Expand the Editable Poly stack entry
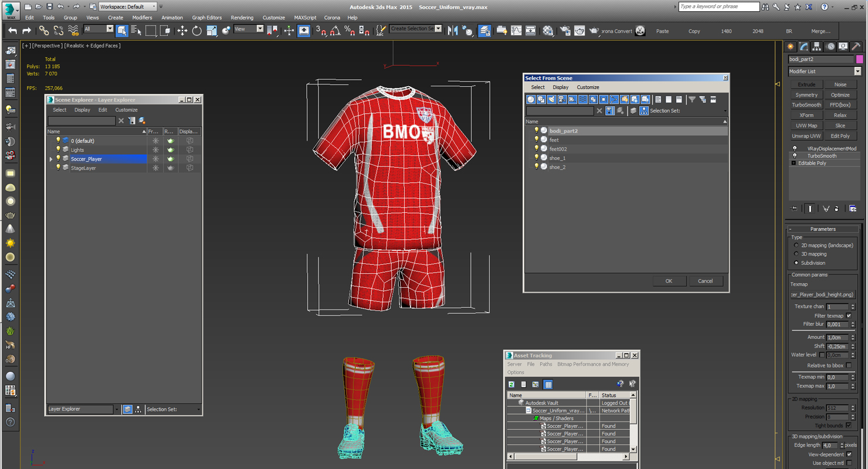Viewport: 868px width, 469px height. [794, 163]
